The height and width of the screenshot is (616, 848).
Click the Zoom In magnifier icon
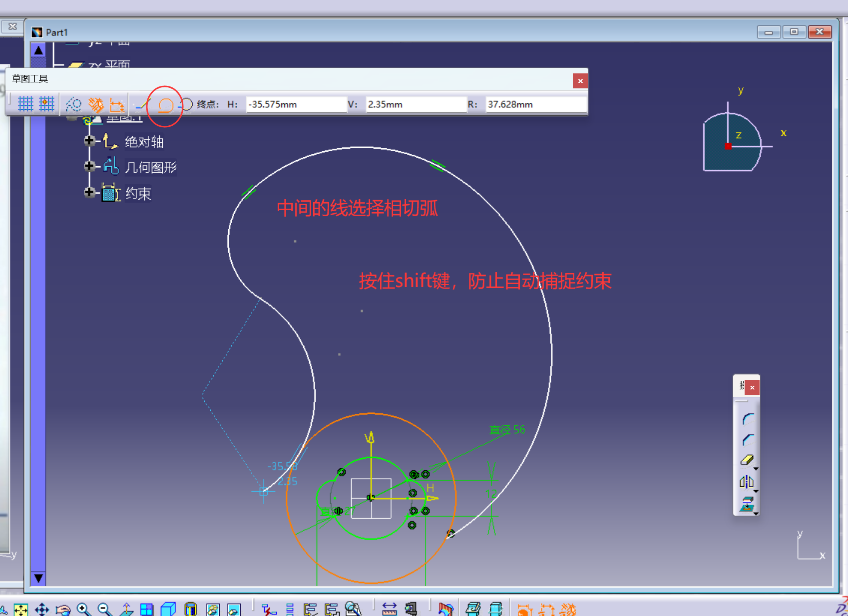tap(84, 610)
